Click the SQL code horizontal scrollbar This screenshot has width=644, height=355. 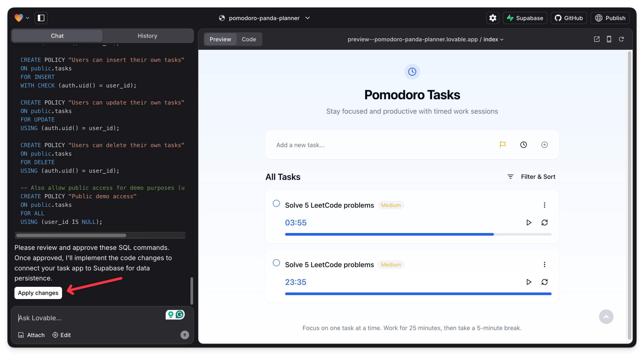(71, 235)
